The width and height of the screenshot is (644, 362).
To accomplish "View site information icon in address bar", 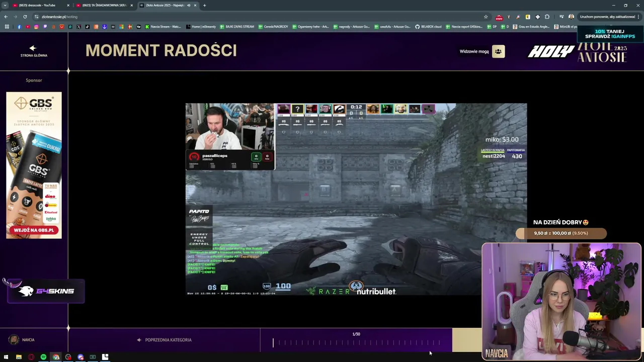I will coord(36,17).
